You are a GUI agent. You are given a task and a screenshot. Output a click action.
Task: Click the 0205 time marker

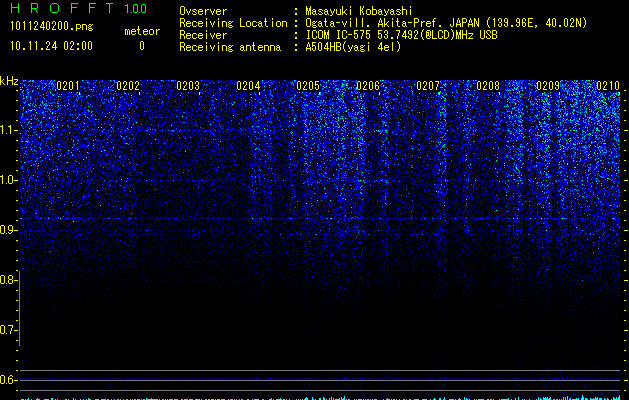point(308,86)
